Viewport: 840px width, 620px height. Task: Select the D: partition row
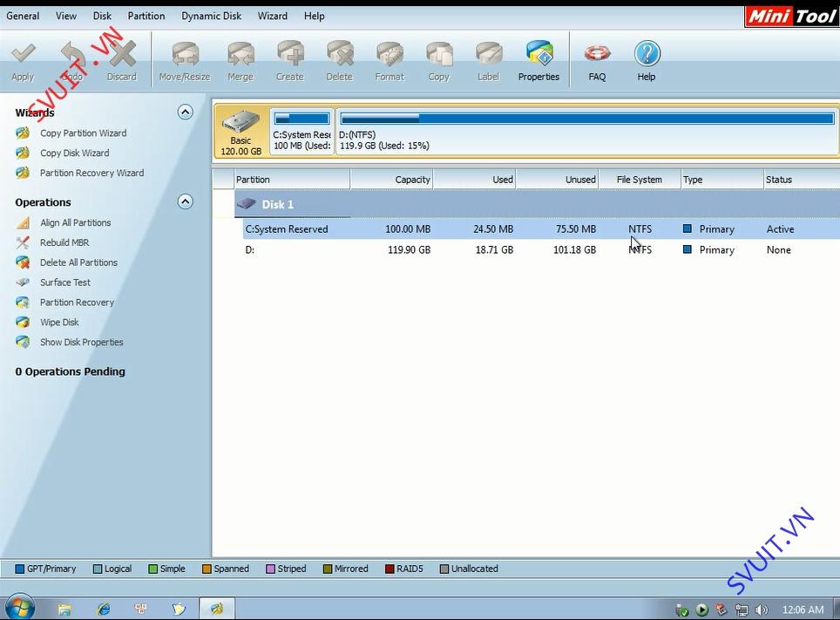coord(541,250)
